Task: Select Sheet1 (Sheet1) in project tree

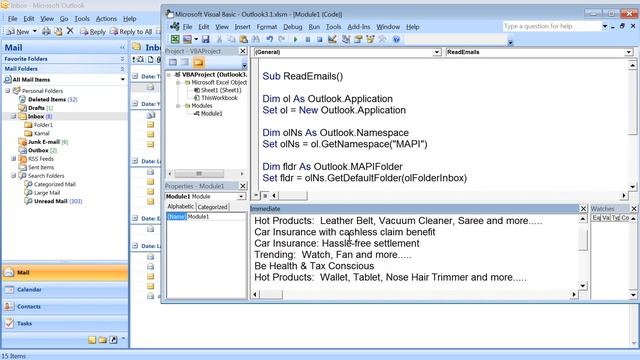Action: point(221,90)
